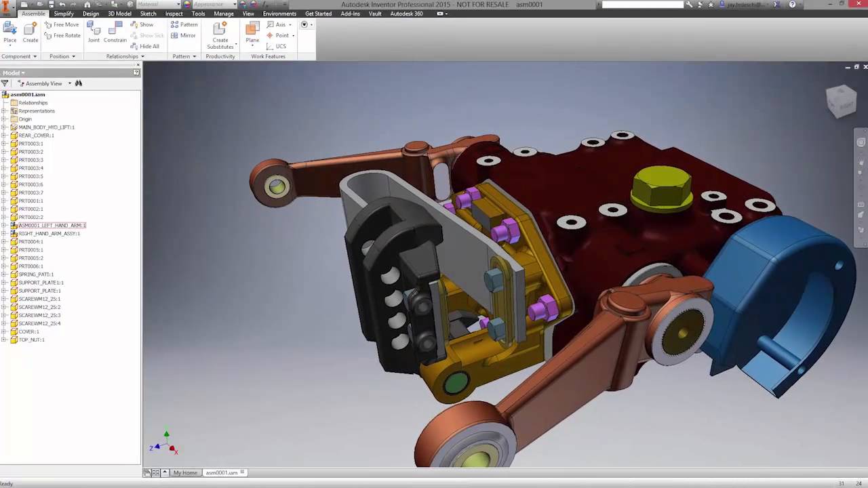Close the Model browser panel

[138, 65]
